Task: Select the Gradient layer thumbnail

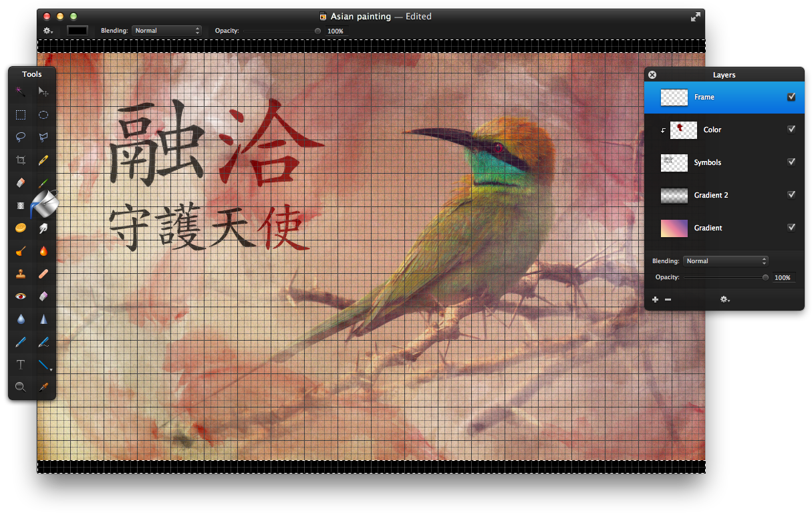Action: (x=674, y=228)
